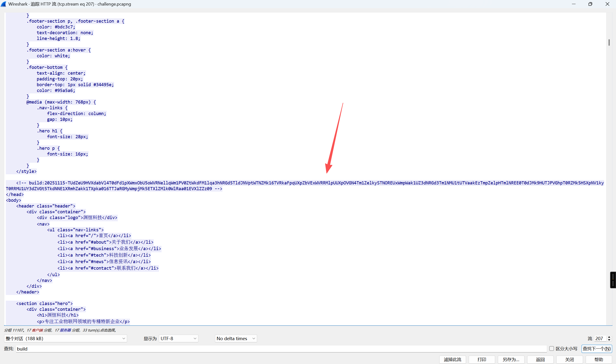This screenshot has width=616, height=364.
Task: Click the 打印 print button
Action: pos(482,359)
